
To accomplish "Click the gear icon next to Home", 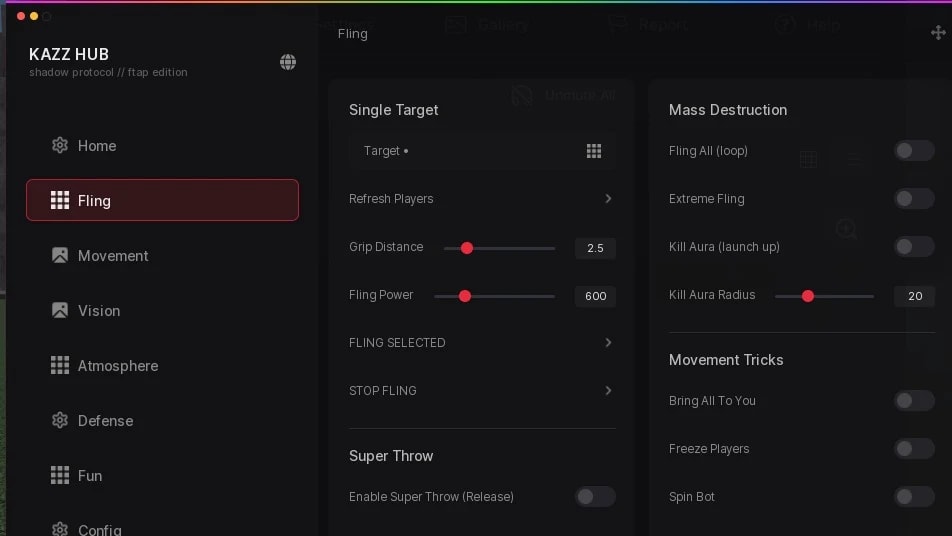I will point(60,146).
